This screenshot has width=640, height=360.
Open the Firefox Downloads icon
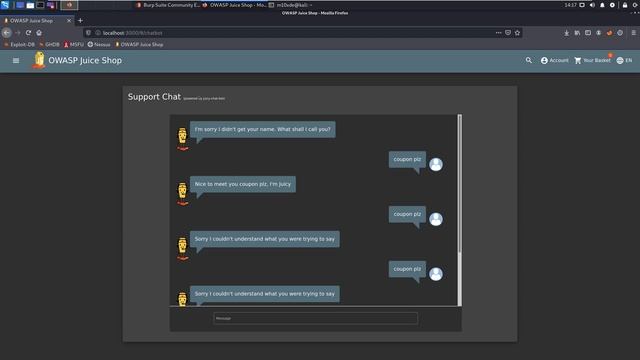tap(567, 33)
